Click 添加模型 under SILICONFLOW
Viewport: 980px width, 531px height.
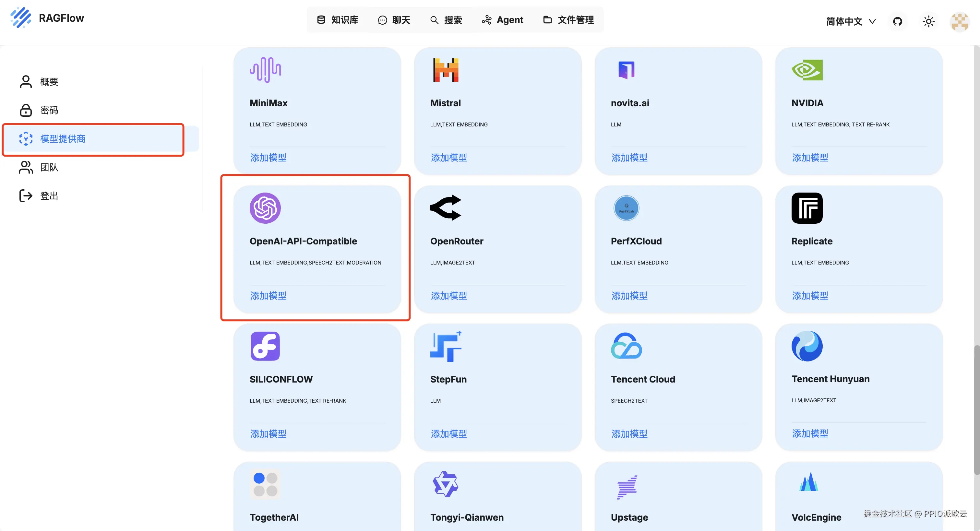click(x=268, y=434)
